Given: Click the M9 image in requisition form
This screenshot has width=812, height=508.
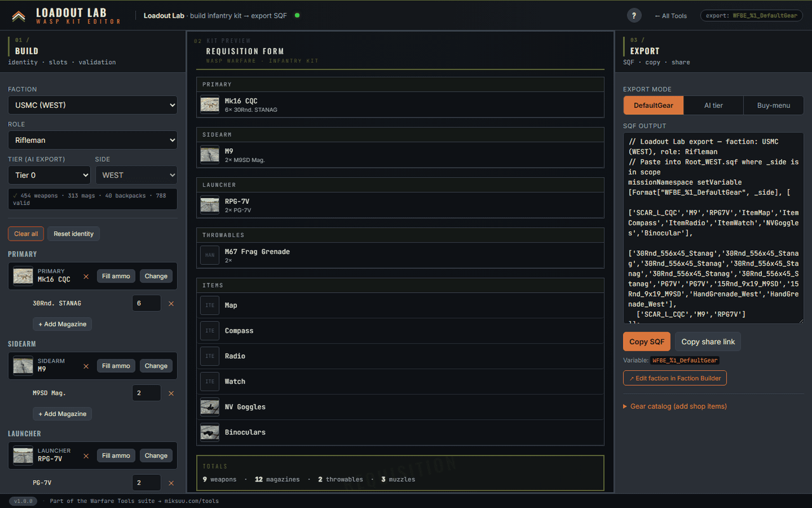Looking at the screenshot, I should pos(210,155).
